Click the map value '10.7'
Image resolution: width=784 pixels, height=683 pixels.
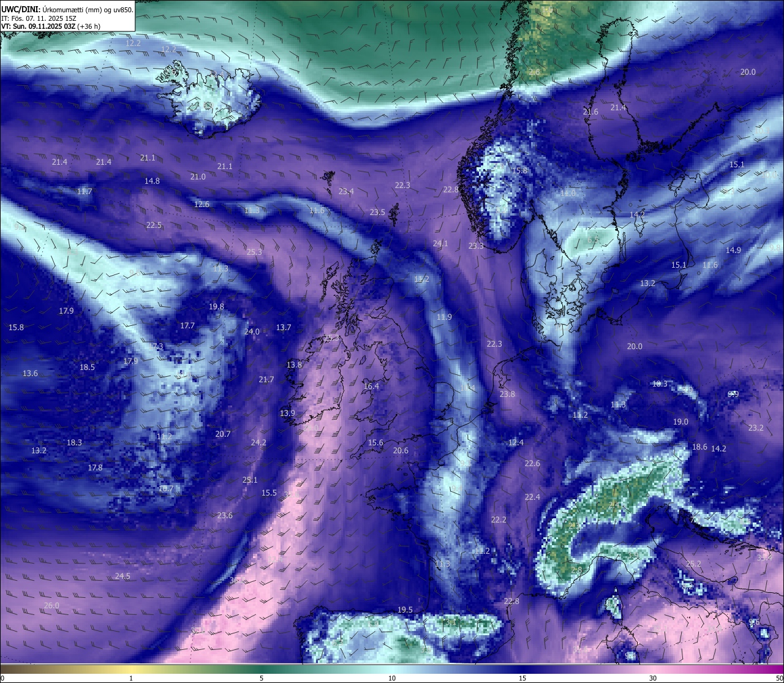click(166, 488)
